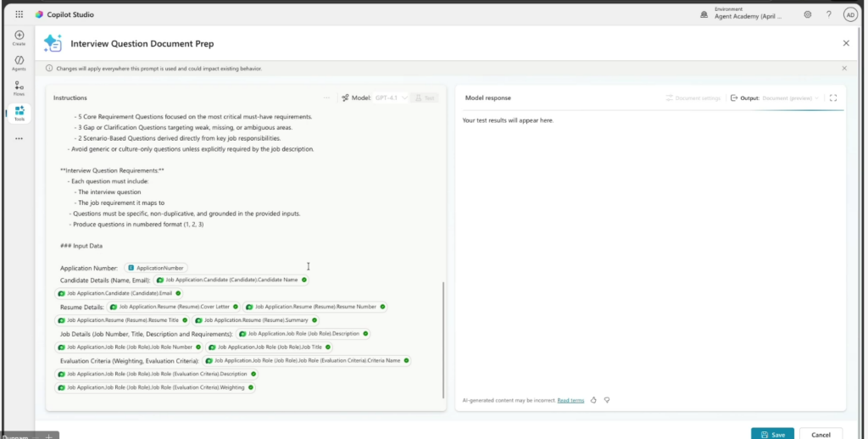Open the help question mark icon
The height and width of the screenshot is (439, 868).
[x=828, y=14]
